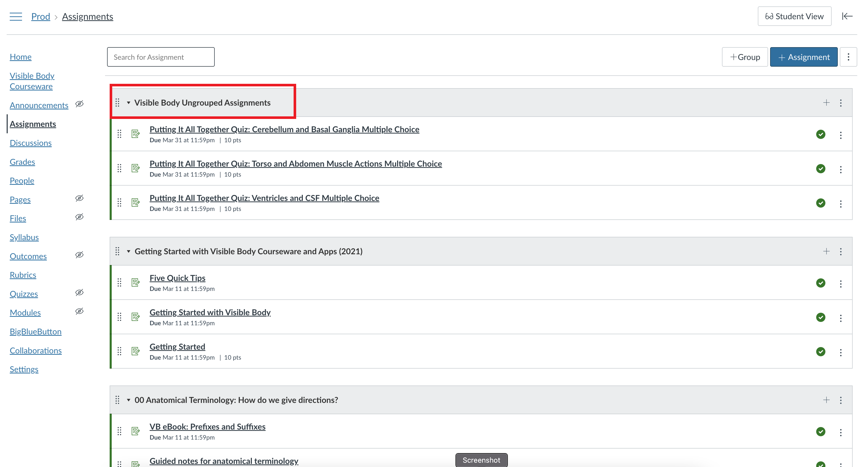This screenshot has height=467, width=868.
Task: Click the + Assignment button
Action: coord(804,57)
